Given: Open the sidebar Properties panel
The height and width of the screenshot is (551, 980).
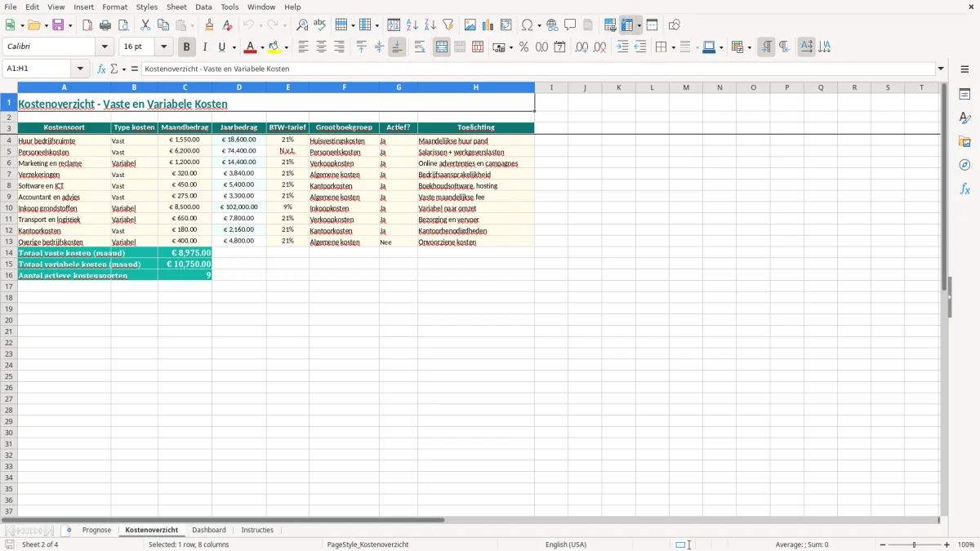Looking at the screenshot, I should pos(964,95).
